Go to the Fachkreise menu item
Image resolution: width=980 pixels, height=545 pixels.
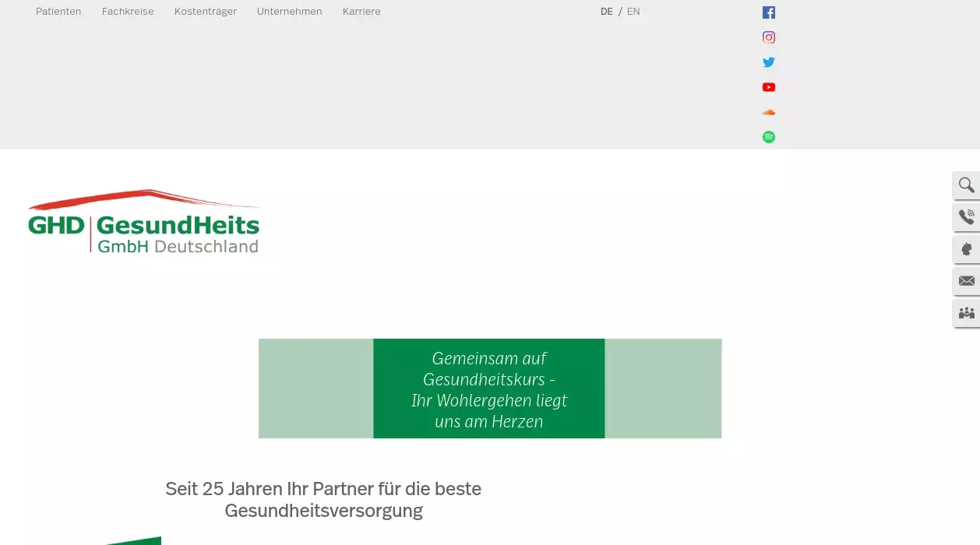128,12
